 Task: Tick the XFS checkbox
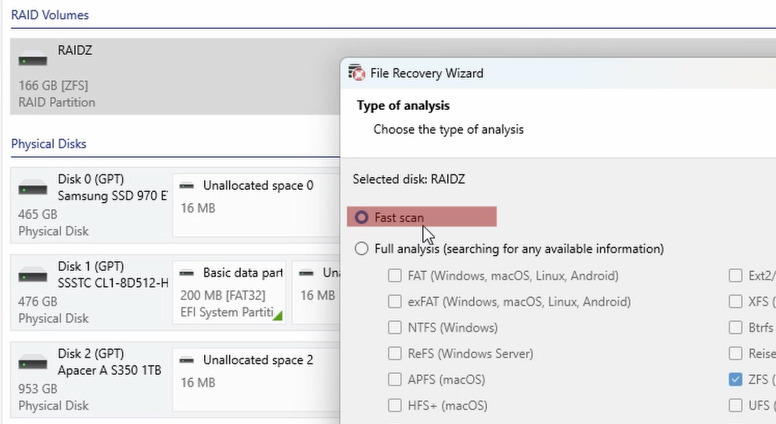pyautogui.click(x=735, y=301)
